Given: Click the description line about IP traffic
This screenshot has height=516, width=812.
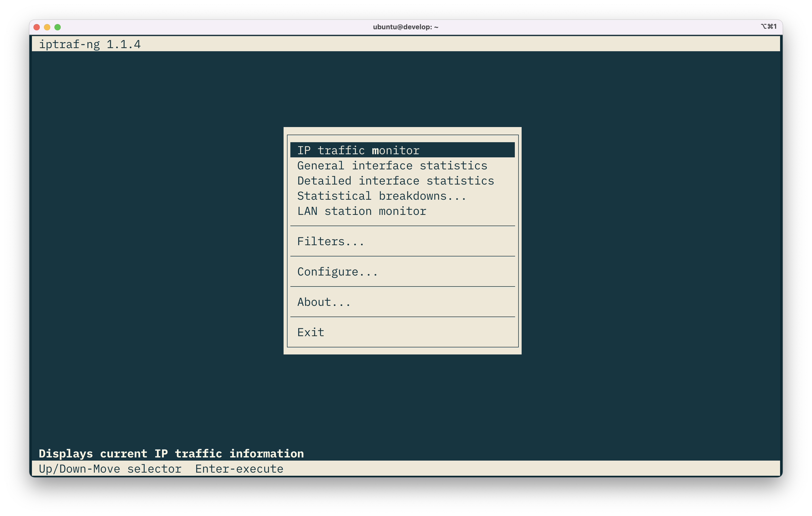Looking at the screenshot, I should [x=171, y=454].
